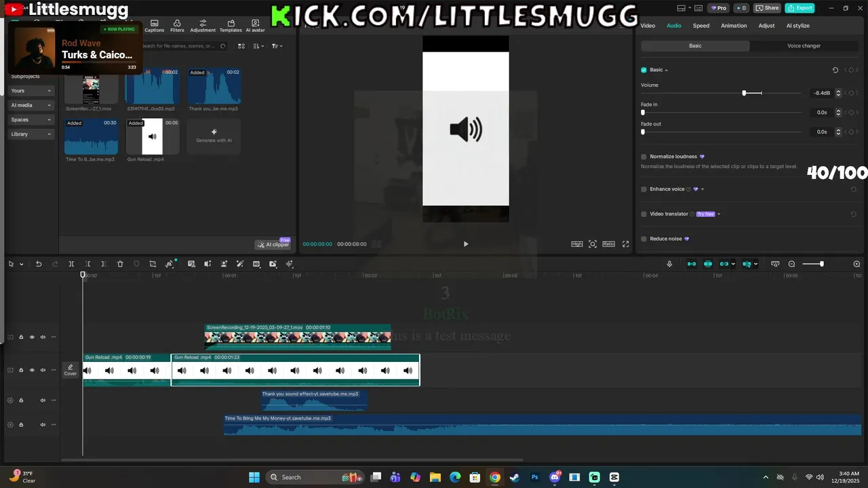This screenshot has width=868, height=488.
Task: Click zoom out magnifier on timeline
Action: tap(791, 264)
